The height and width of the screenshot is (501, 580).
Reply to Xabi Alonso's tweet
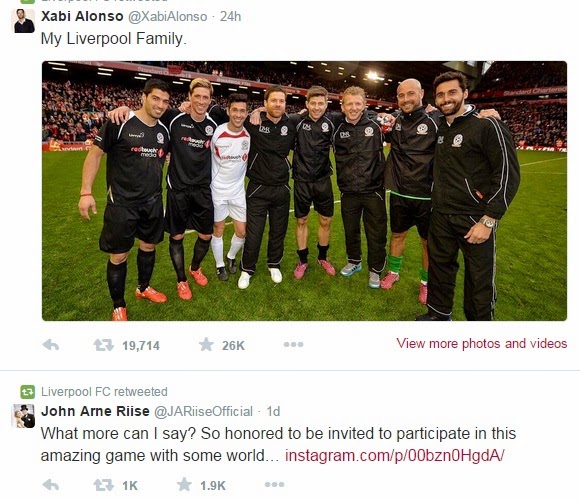pyautogui.click(x=51, y=345)
